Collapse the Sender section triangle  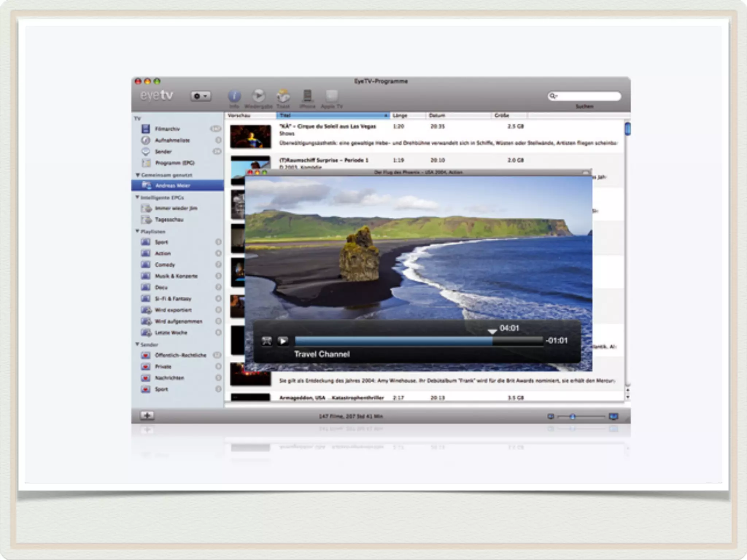pos(138,344)
